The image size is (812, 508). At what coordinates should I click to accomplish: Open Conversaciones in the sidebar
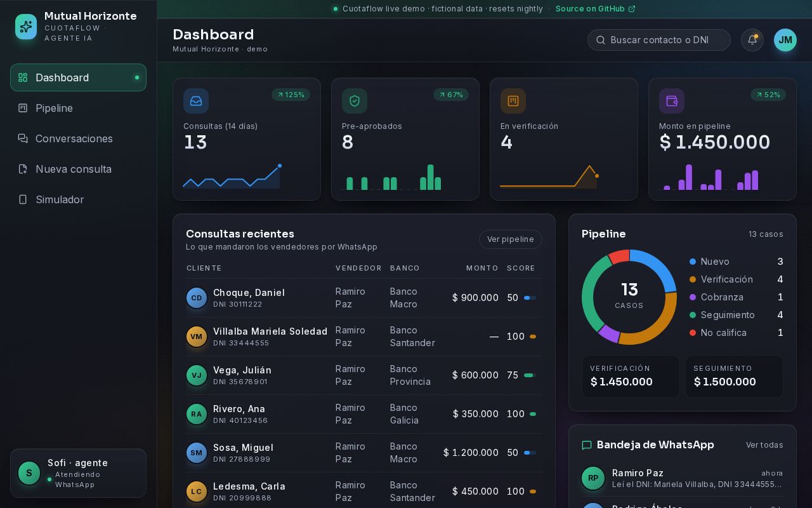click(x=78, y=138)
